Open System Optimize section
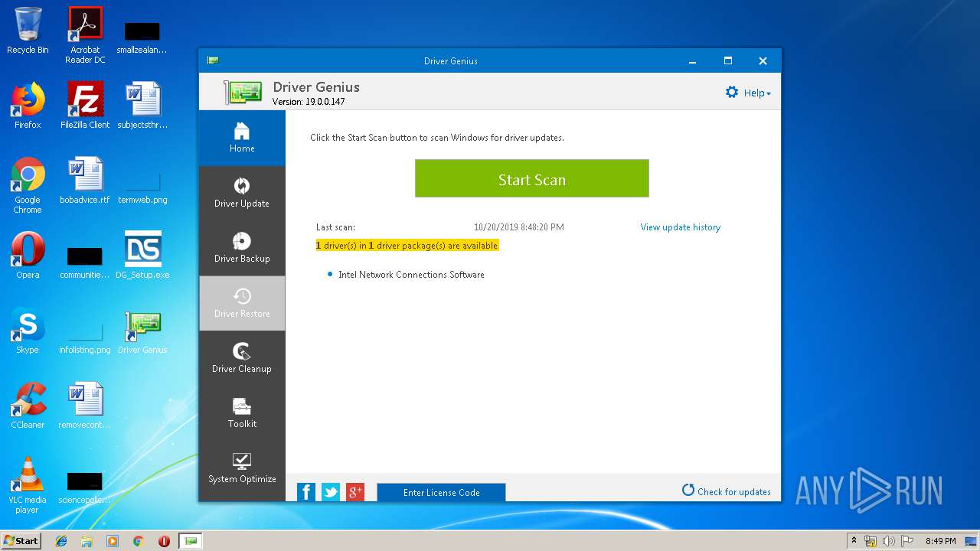The height and width of the screenshot is (551, 980). point(242,468)
